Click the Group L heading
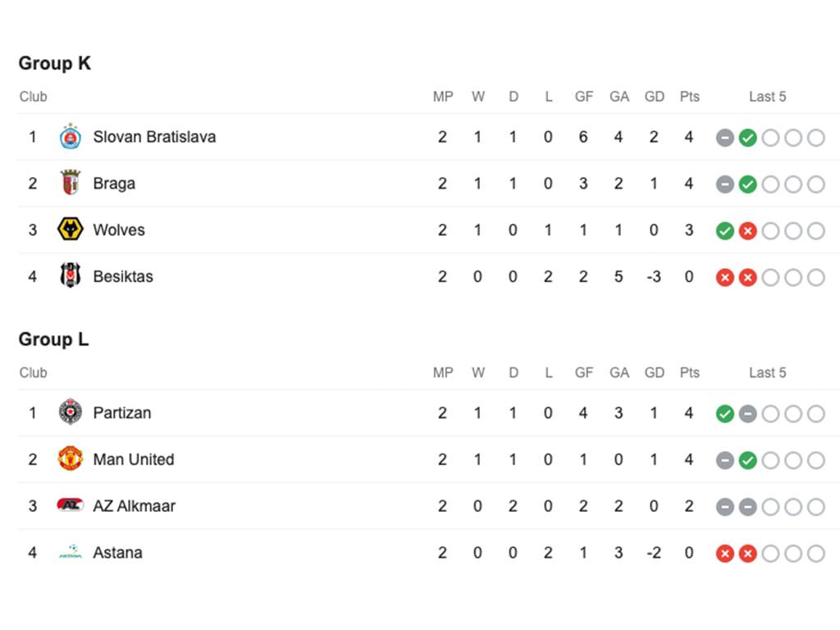This screenshot has width=840, height=630. coord(54,340)
